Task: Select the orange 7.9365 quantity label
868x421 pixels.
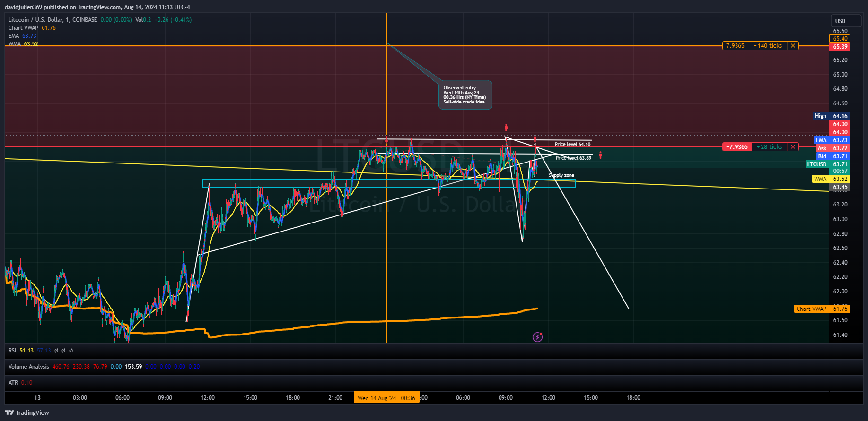Action: [735, 46]
